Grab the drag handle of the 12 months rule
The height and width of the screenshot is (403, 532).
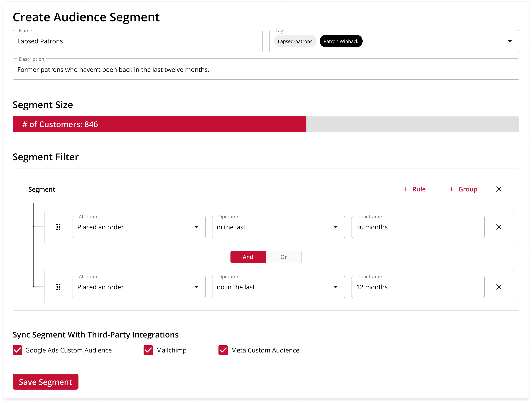[58, 287]
